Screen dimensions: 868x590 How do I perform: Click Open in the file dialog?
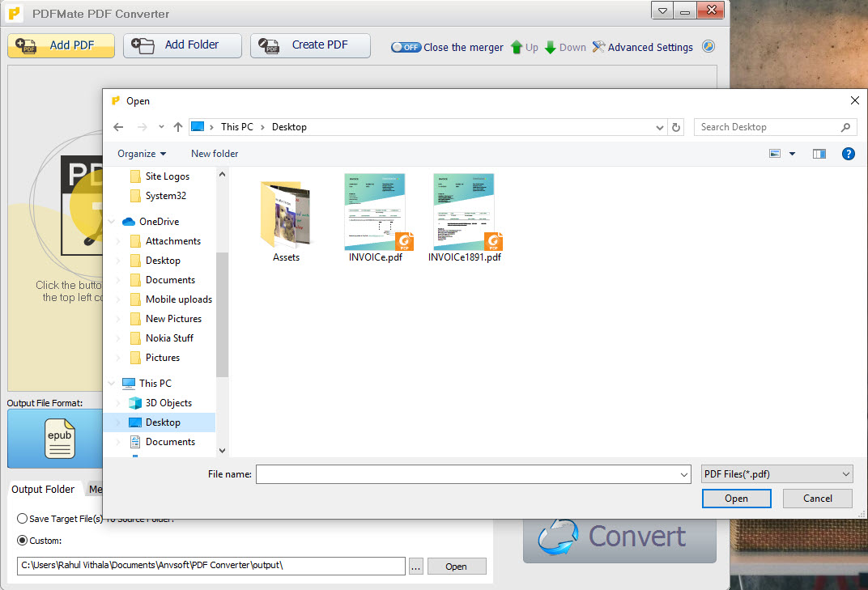point(736,499)
